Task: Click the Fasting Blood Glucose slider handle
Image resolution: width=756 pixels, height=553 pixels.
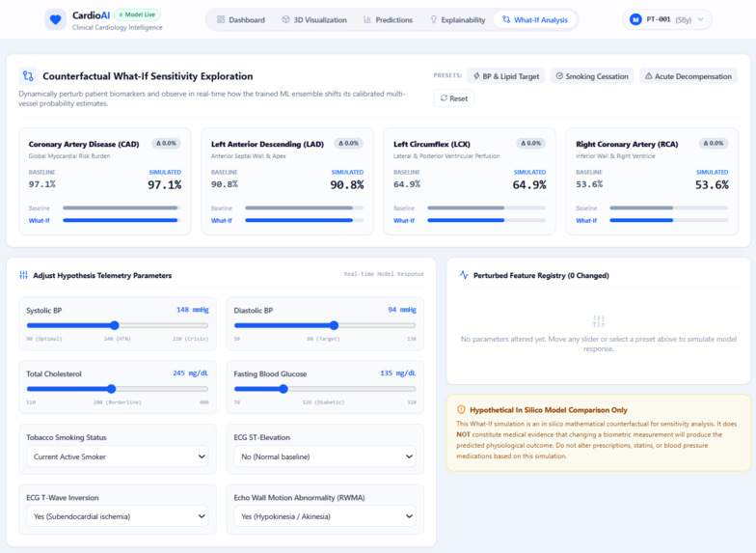Action: [283, 389]
